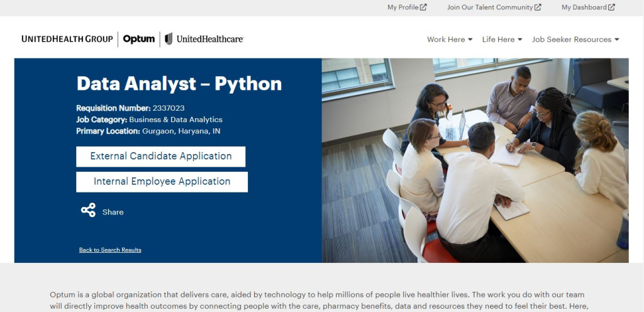
Task: Click the share network icon
Action: [88, 209]
